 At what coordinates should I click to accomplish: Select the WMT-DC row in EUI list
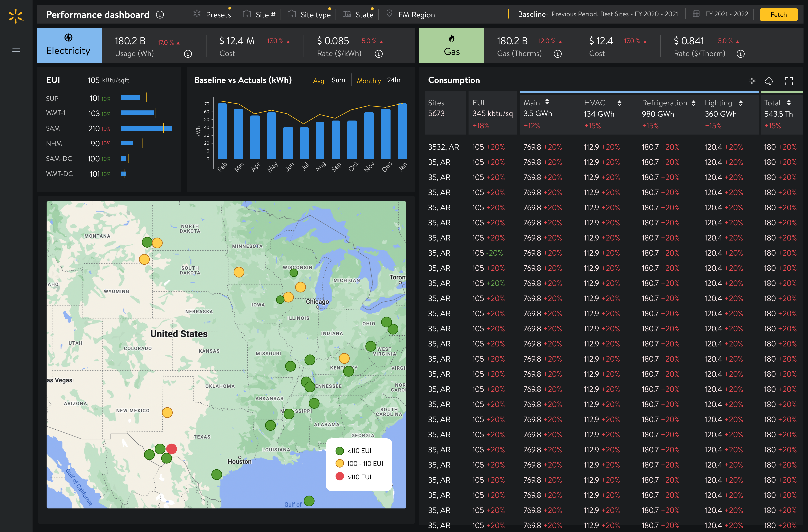(x=109, y=174)
